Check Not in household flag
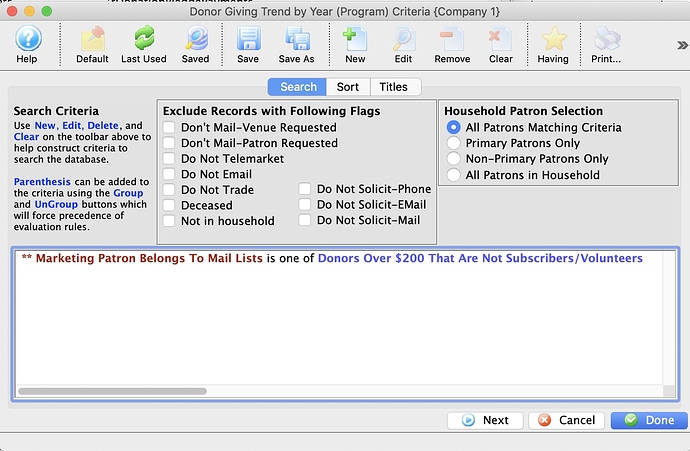Screen dimensions: 690x451 click(169, 220)
